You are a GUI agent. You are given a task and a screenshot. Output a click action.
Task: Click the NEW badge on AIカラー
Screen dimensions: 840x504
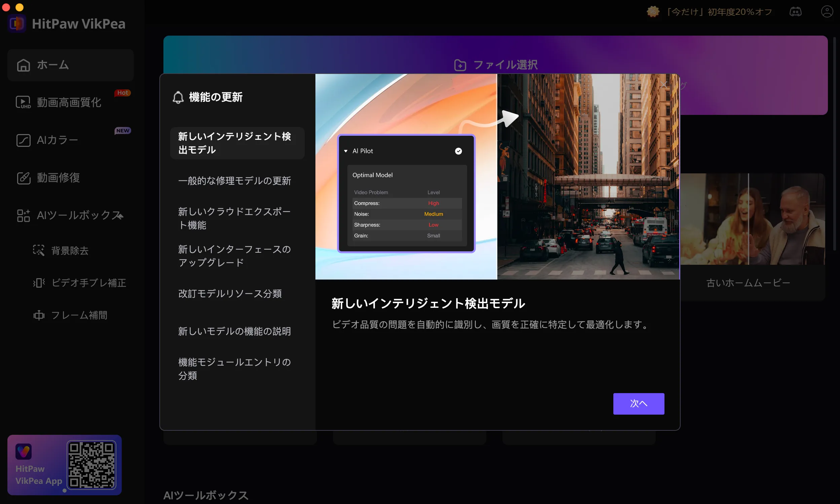(123, 131)
